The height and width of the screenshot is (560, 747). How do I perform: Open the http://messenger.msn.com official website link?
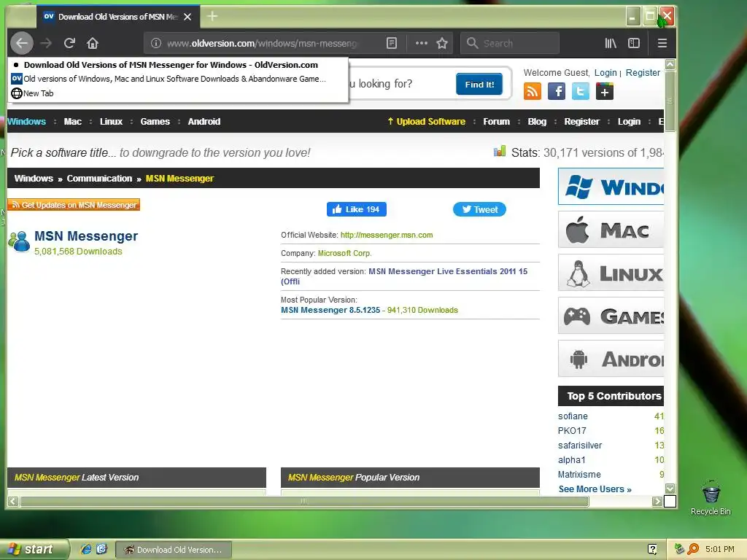click(x=387, y=236)
